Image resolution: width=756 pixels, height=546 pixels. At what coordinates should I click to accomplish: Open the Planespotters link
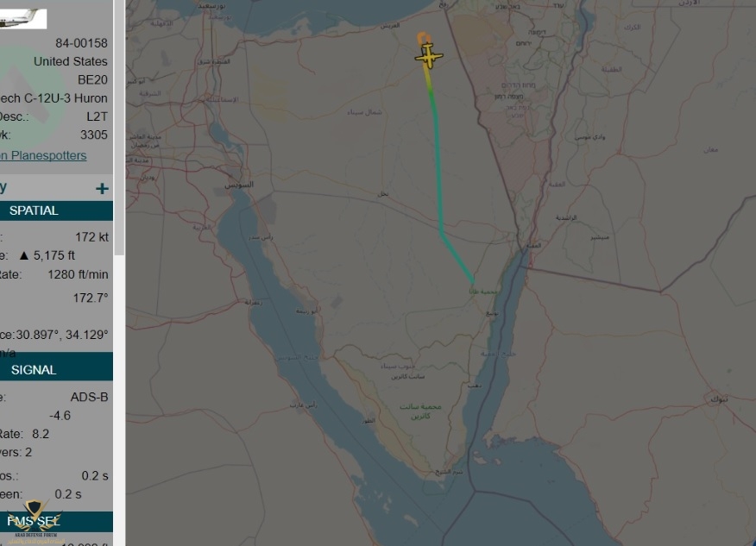pos(43,155)
